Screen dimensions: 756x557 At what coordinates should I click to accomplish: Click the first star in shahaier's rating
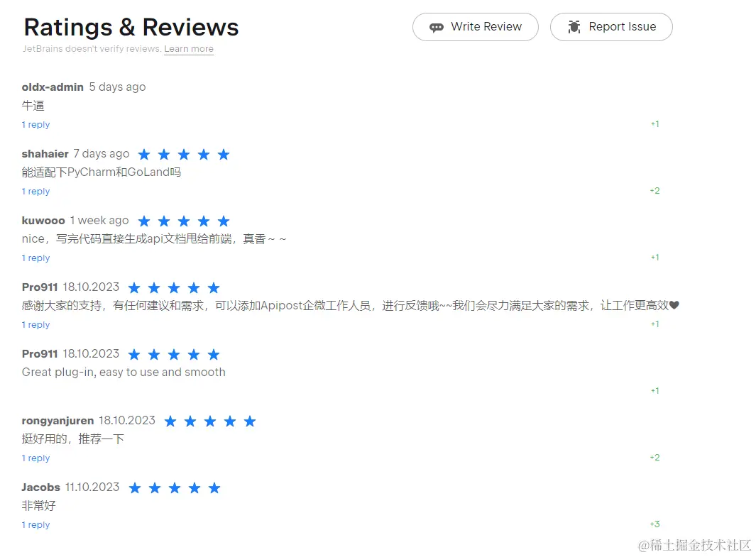[144, 154]
